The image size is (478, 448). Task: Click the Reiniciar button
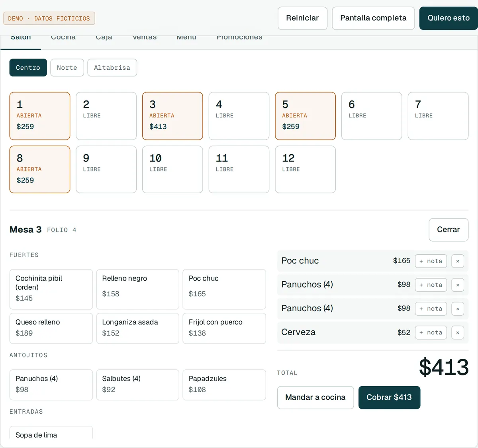coord(302,18)
